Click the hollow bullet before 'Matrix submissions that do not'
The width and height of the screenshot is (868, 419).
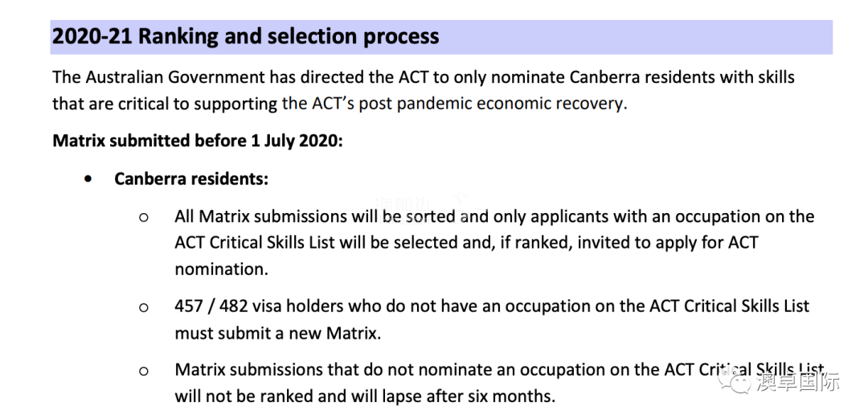pyautogui.click(x=144, y=371)
